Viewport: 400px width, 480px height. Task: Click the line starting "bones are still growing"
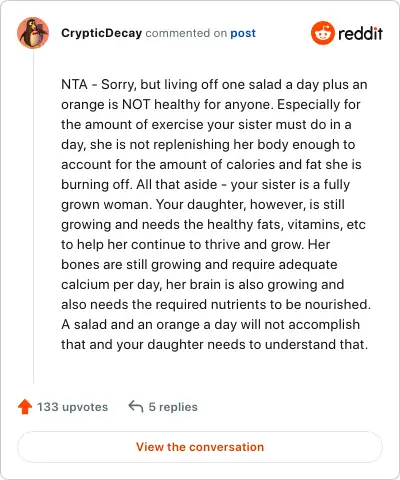pos(199,264)
